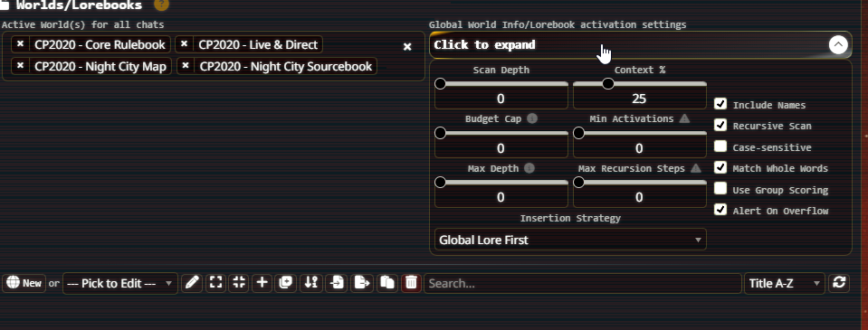Open the Pick to Edit dropdown

pos(120,283)
